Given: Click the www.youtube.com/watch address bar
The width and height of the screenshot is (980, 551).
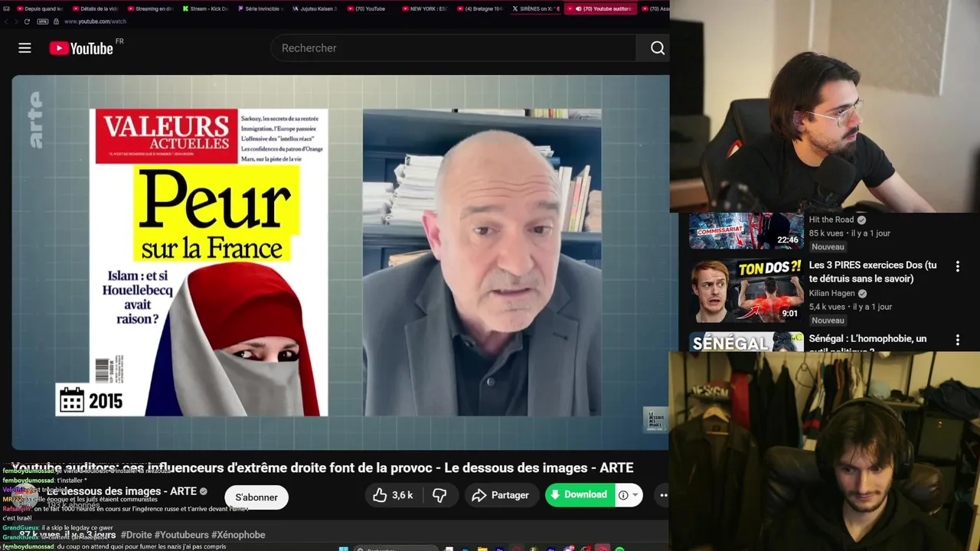Looking at the screenshot, I should (95, 21).
